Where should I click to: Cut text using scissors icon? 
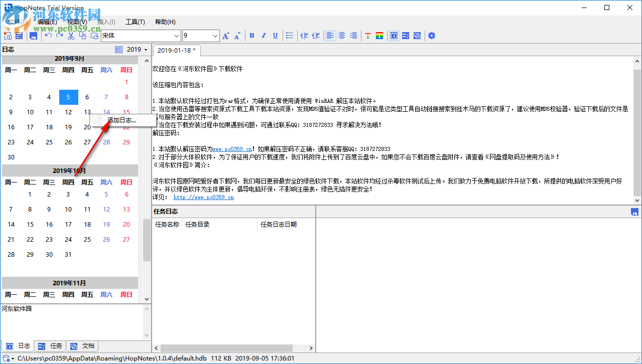point(71,36)
